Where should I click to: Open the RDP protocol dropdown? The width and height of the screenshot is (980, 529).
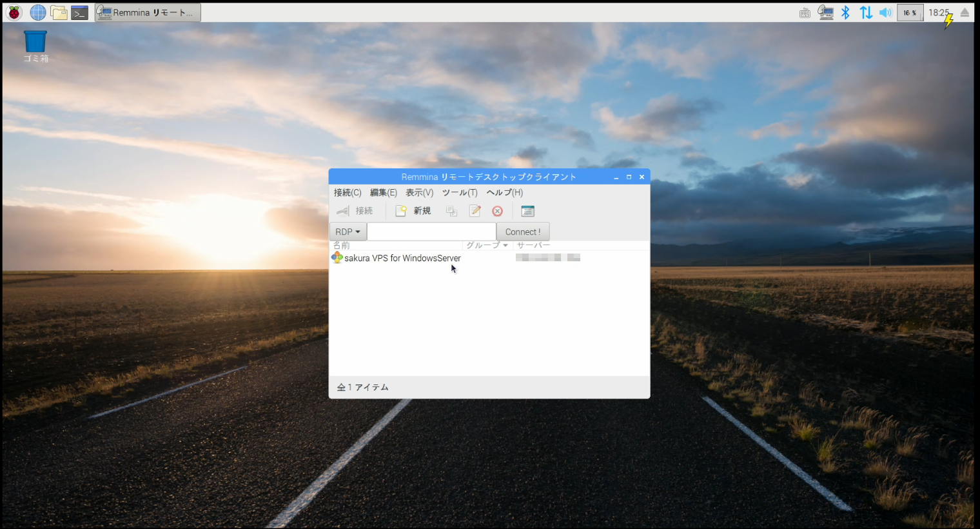pos(348,232)
